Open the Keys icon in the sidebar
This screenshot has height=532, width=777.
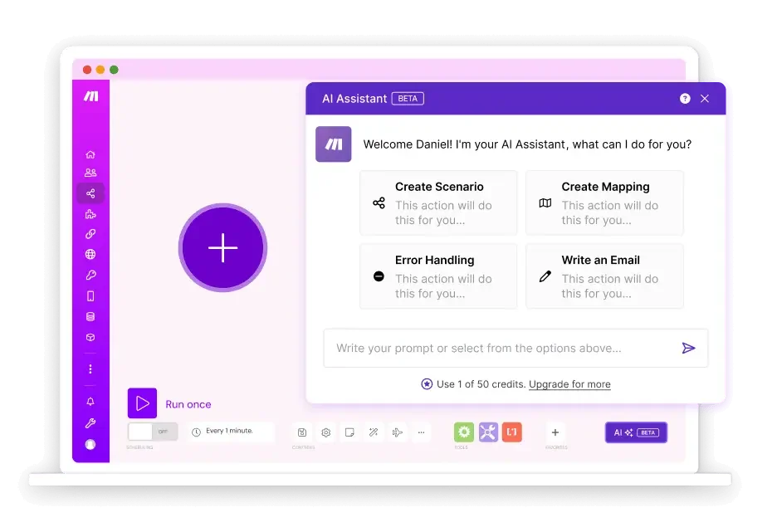90,275
